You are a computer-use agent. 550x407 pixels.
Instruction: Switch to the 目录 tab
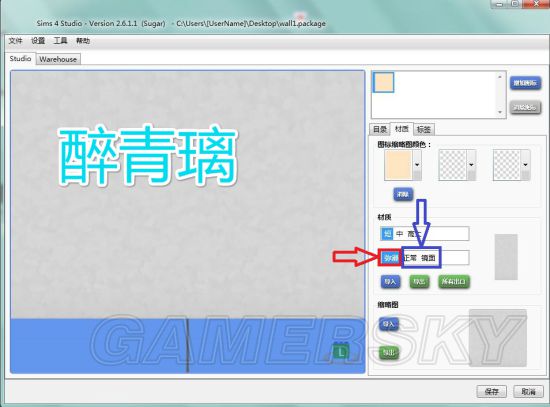(380, 129)
